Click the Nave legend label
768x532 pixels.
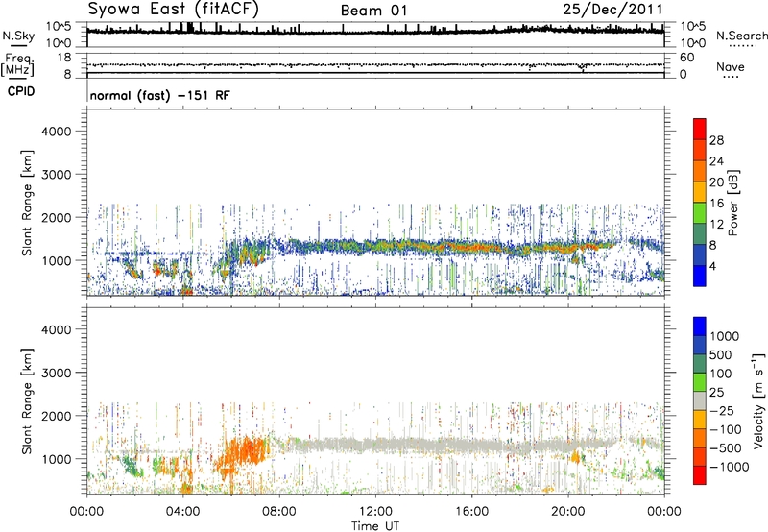pos(730,67)
